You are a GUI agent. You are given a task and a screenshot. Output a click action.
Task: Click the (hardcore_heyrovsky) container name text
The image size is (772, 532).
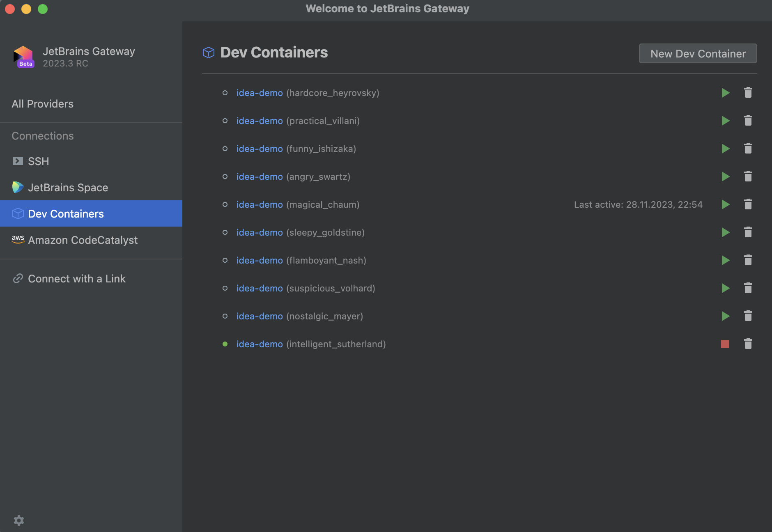333,93
